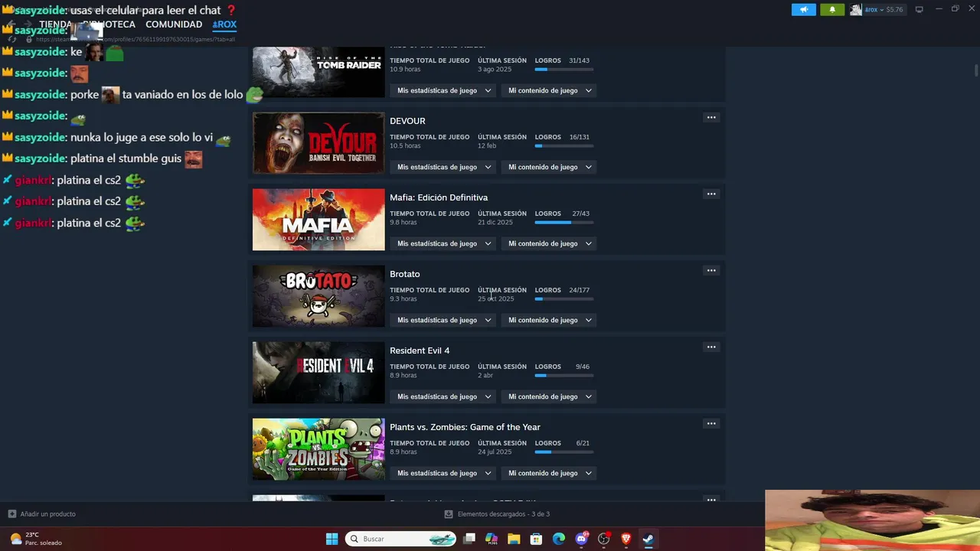This screenshot has height=551, width=980.
Task: Expand Mi contenido de juego for Resident Evil 4
Action: click(549, 396)
